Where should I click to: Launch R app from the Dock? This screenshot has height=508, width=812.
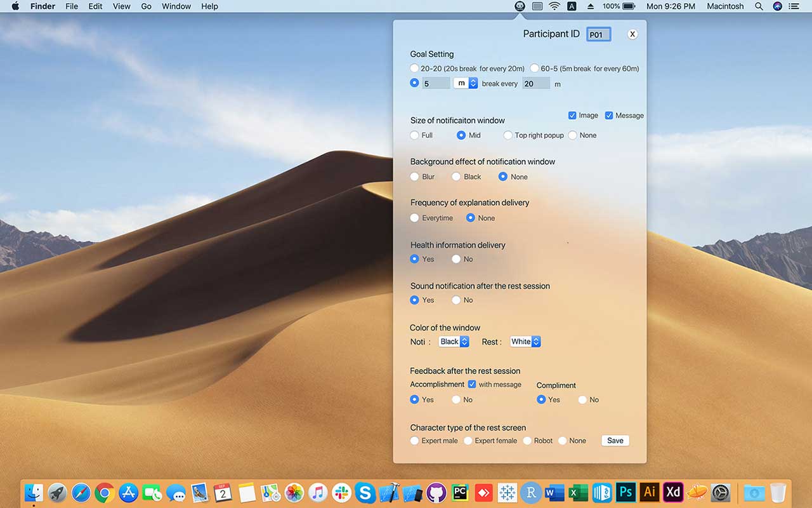pos(531,492)
